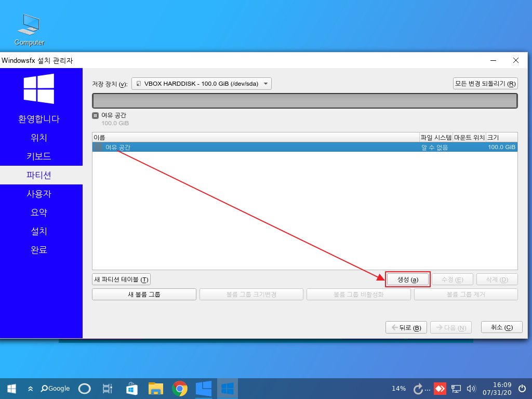
Task: Open the Windows Start menu
Action: (x=11, y=389)
